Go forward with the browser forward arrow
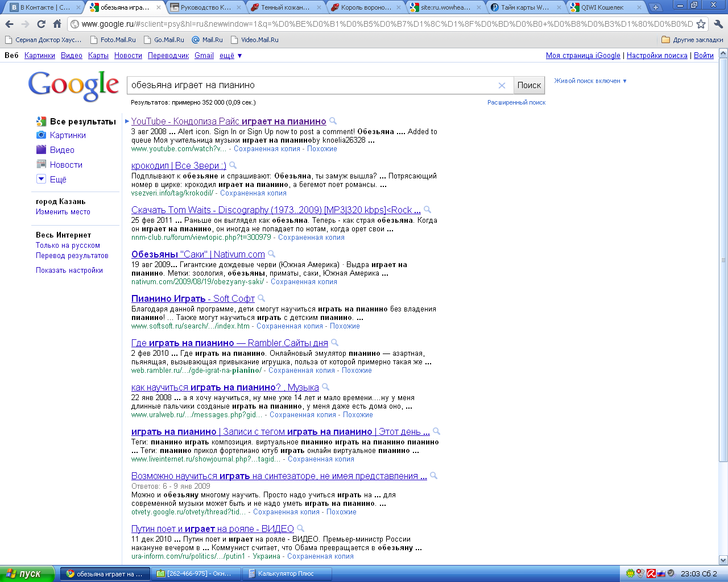Screen dimensions: 728x582 click(25, 24)
